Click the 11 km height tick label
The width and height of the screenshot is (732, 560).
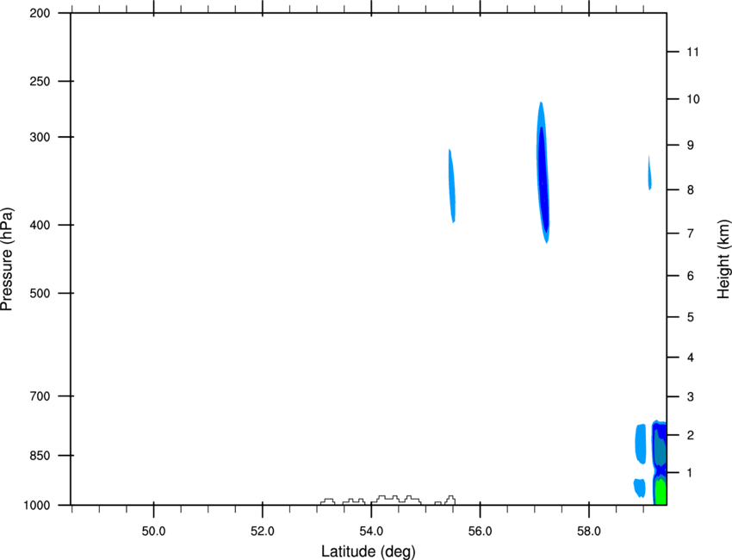click(x=692, y=52)
